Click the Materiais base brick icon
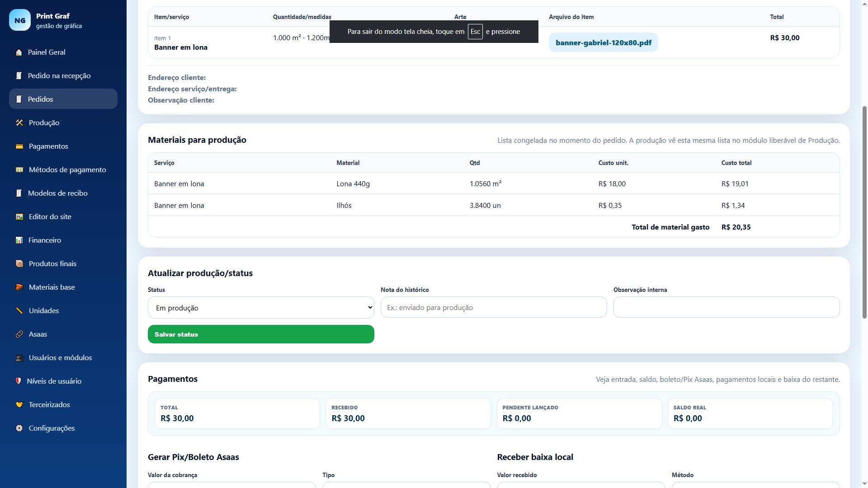This screenshot has width=868, height=488. coord(19,287)
